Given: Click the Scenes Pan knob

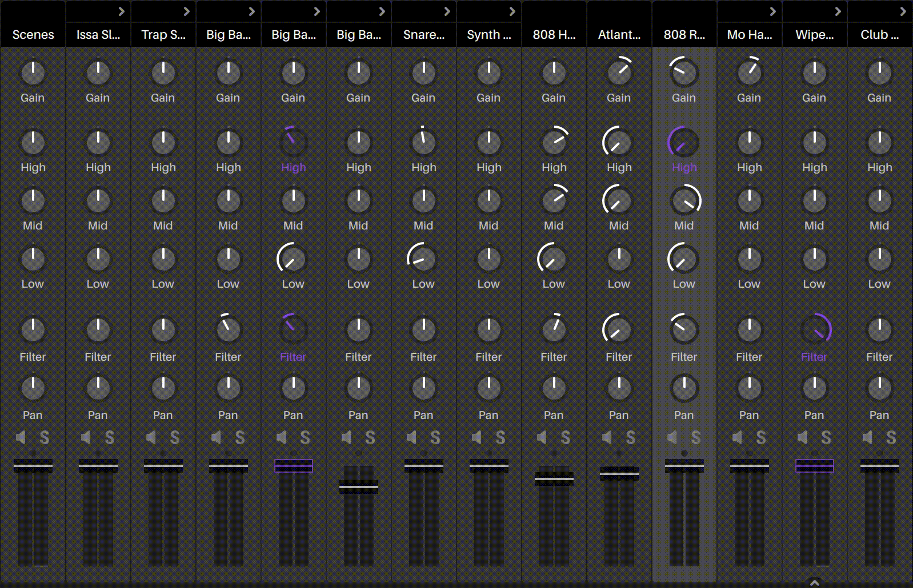Looking at the screenshot, I should click(x=33, y=388).
